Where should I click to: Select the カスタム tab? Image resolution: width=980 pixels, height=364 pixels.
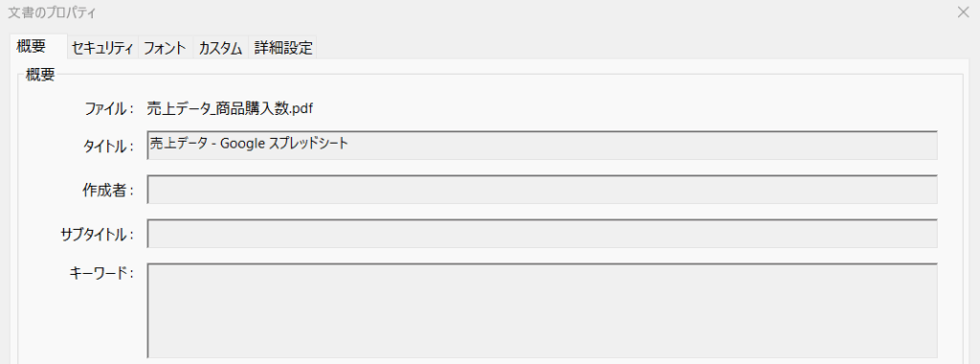[x=221, y=48]
